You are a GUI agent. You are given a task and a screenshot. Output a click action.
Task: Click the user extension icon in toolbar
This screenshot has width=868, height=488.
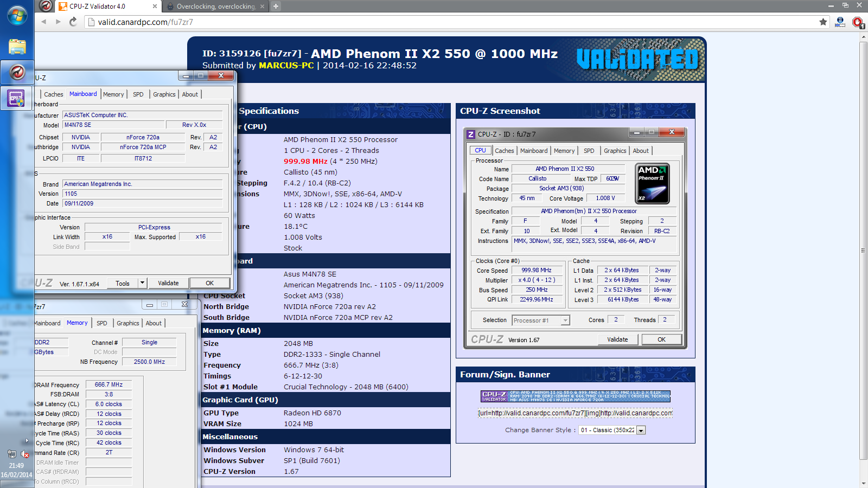click(840, 22)
